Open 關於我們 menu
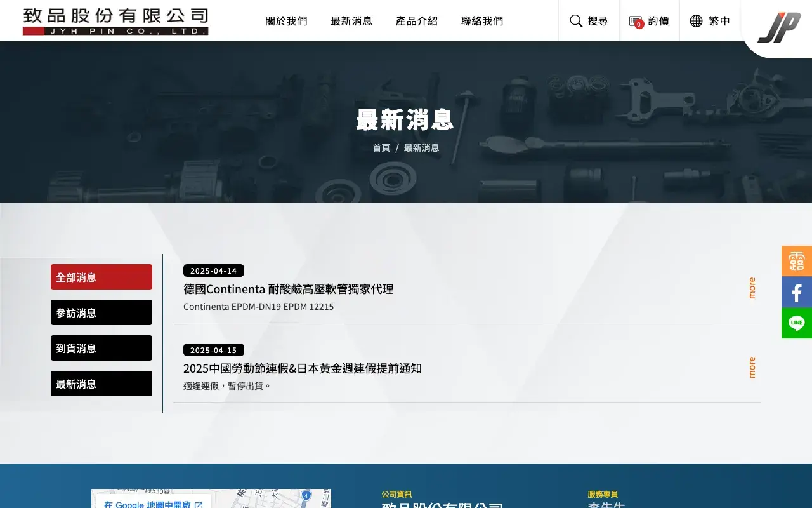 (x=287, y=21)
